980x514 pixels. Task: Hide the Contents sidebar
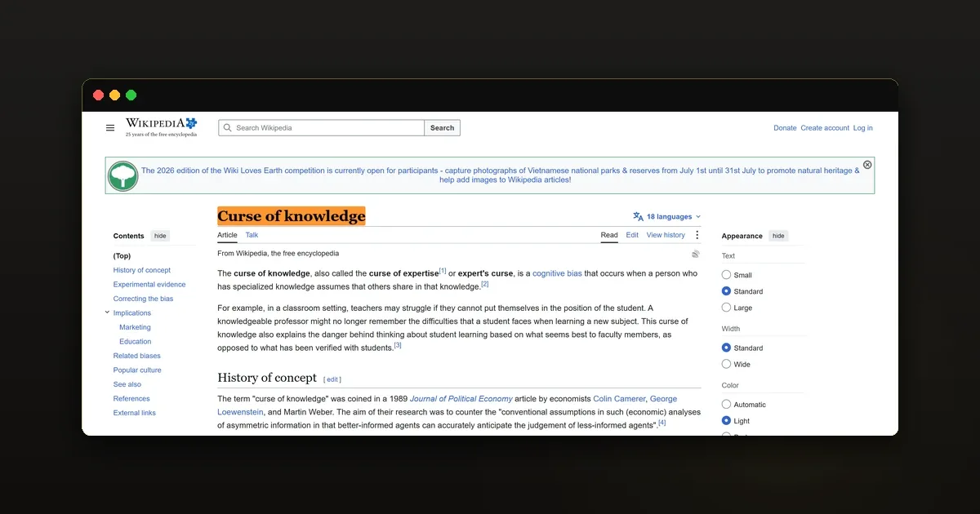pos(160,236)
